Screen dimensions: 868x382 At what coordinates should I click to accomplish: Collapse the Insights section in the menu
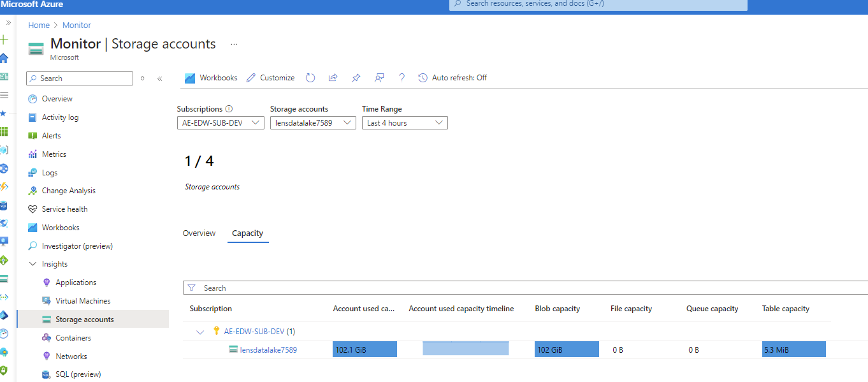pos(33,264)
